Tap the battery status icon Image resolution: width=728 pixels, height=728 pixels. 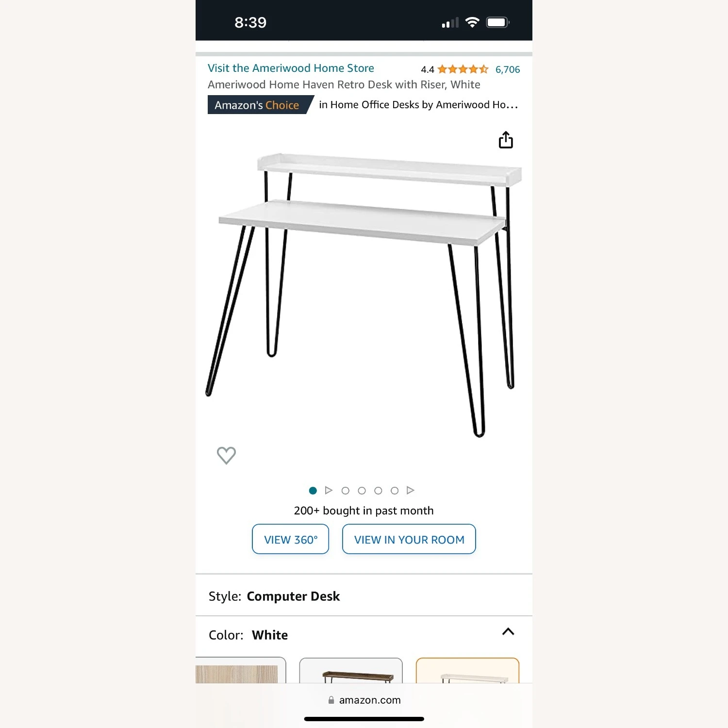[x=497, y=22]
